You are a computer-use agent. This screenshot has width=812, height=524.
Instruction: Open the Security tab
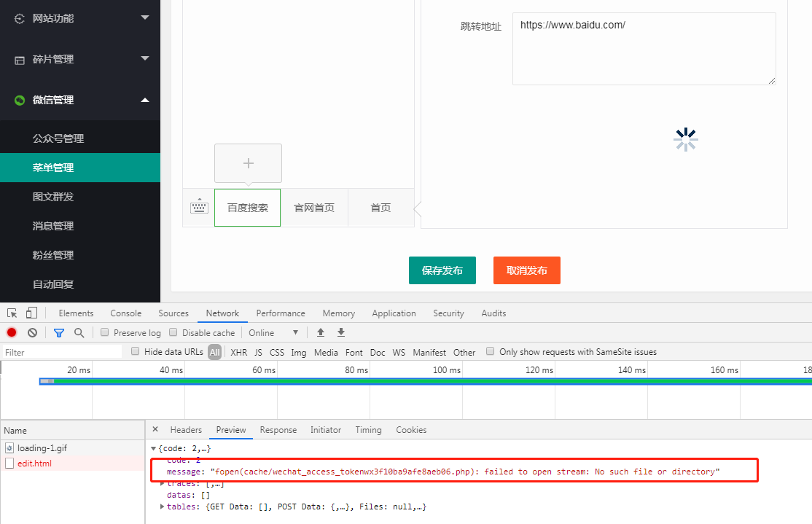tap(448, 313)
